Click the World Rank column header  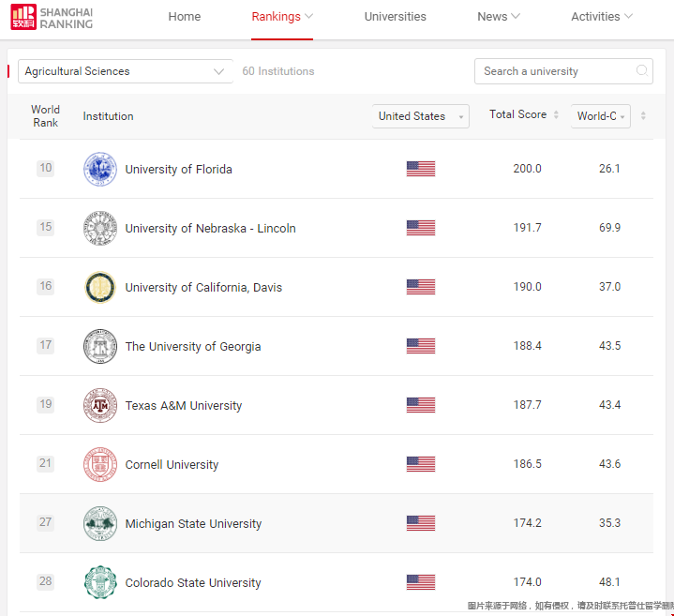pos(46,116)
